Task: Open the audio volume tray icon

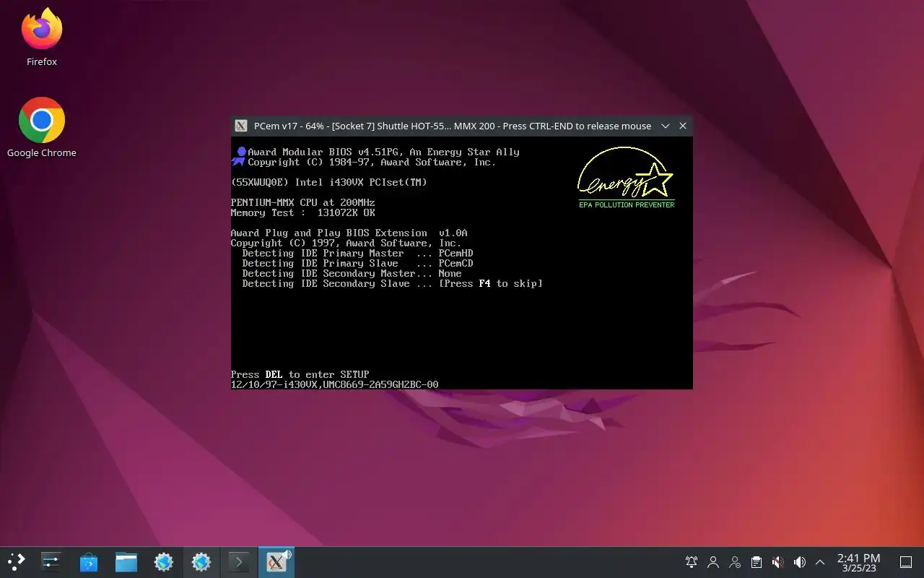Action: [800, 562]
